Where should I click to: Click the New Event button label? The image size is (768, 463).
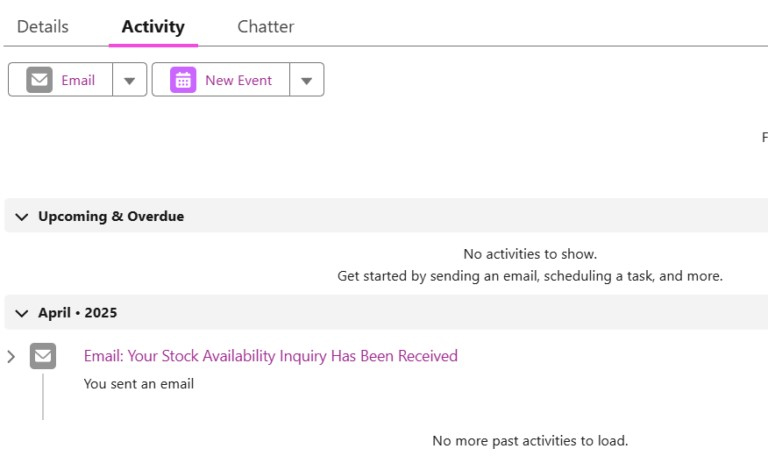239,80
